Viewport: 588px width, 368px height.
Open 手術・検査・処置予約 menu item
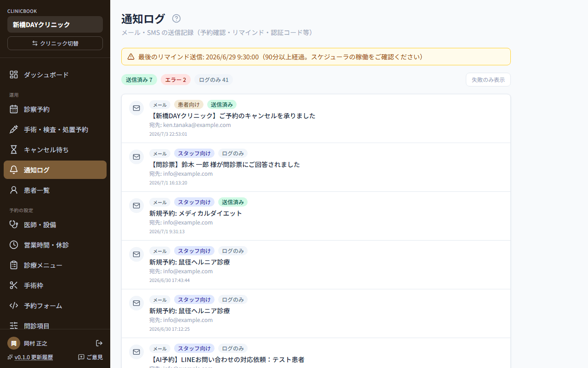[55, 130]
